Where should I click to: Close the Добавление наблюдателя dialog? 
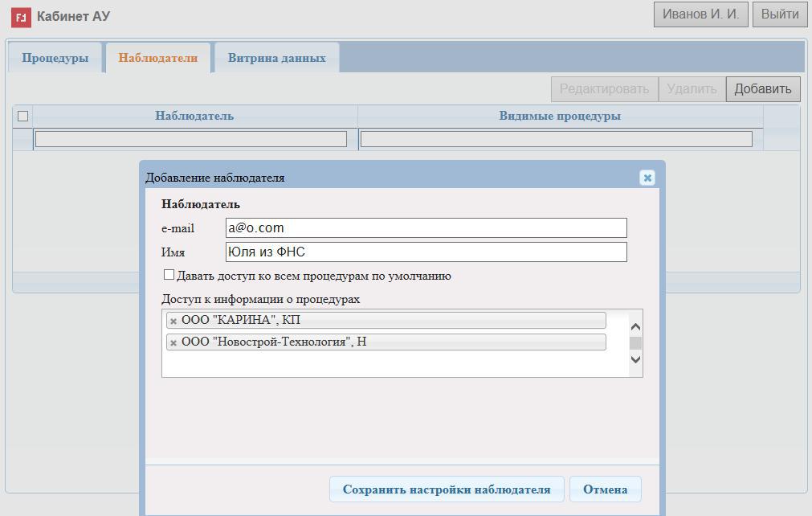[647, 178]
